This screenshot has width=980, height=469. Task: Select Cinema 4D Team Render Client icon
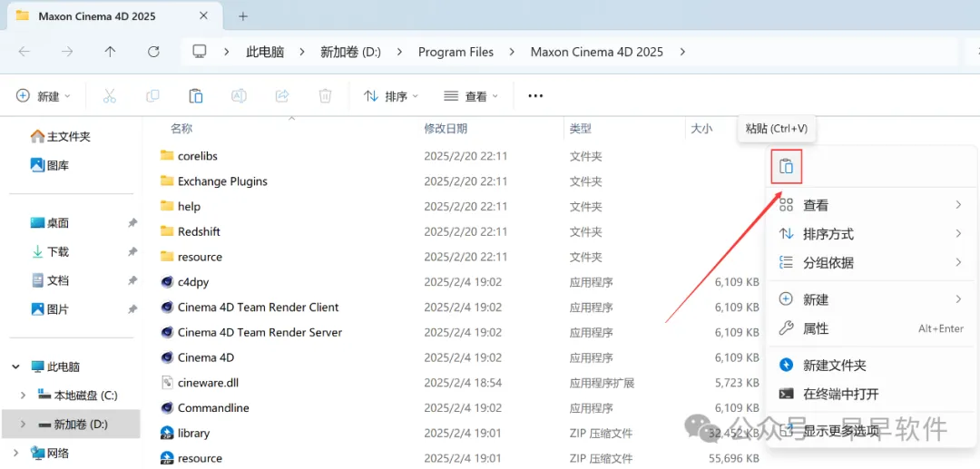click(166, 308)
